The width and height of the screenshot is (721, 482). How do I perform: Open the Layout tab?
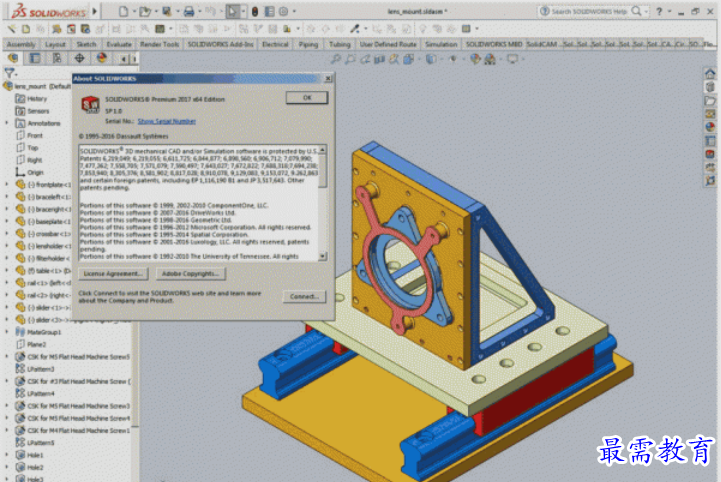tap(55, 44)
